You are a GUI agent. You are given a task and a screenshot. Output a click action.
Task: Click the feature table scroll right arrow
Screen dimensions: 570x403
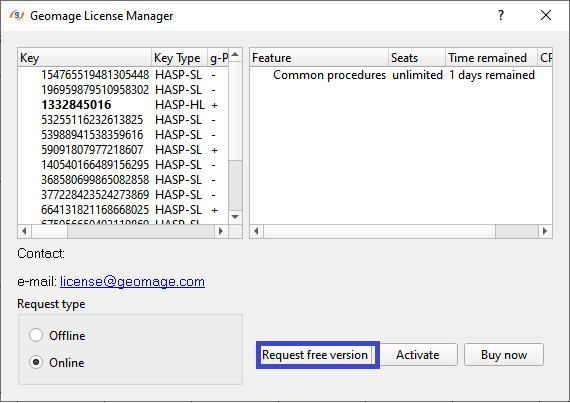click(x=545, y=231)
